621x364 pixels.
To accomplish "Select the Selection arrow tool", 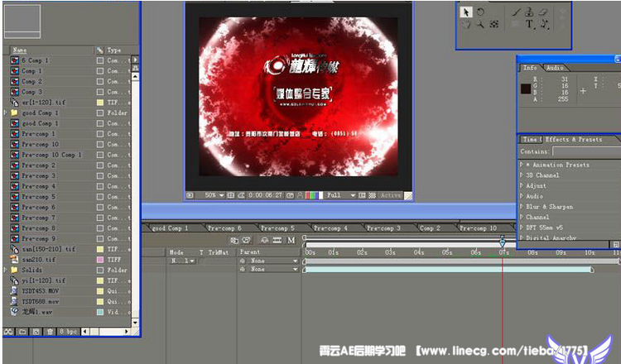I will (465, 12).
